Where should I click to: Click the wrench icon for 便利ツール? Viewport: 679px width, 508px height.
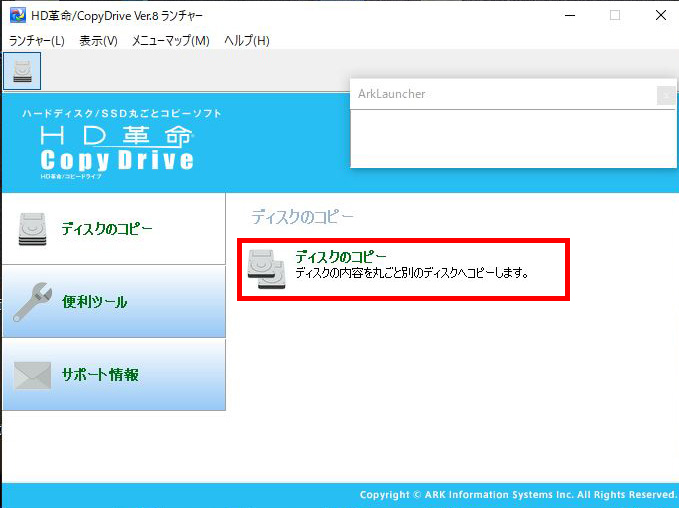tap(32, 301)
